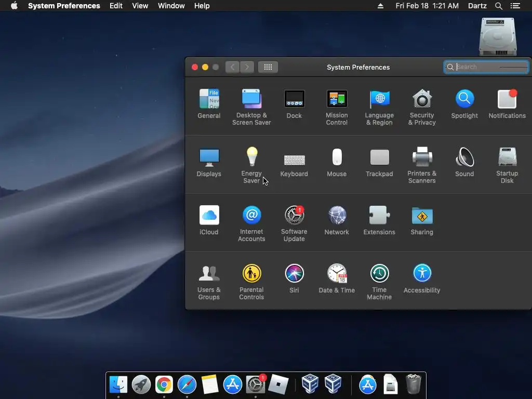Focus the System Preferences search field
Screen dimensions: 532x399
click(486, 67)
